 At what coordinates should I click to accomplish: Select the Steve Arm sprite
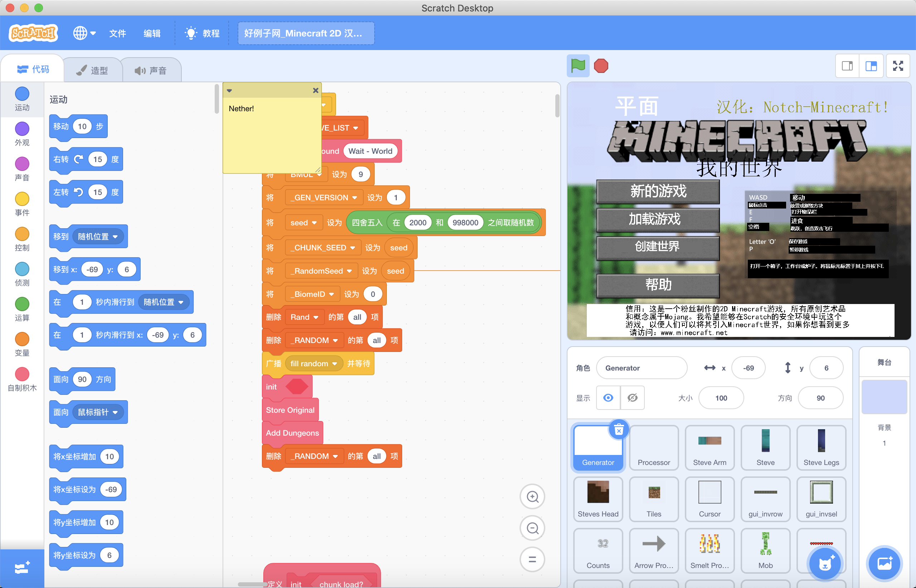point(709,448)
